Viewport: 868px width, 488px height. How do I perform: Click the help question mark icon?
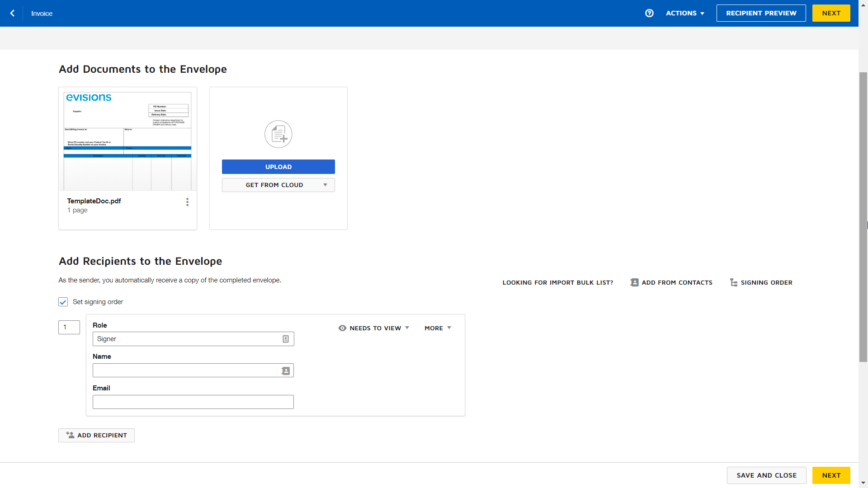click(649, 13)
